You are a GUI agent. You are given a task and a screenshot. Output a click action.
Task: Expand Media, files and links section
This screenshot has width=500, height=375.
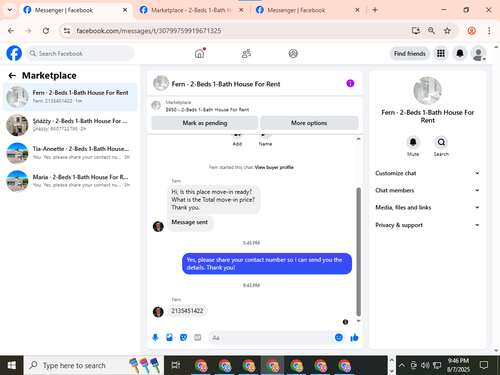[x=427, y=207]
